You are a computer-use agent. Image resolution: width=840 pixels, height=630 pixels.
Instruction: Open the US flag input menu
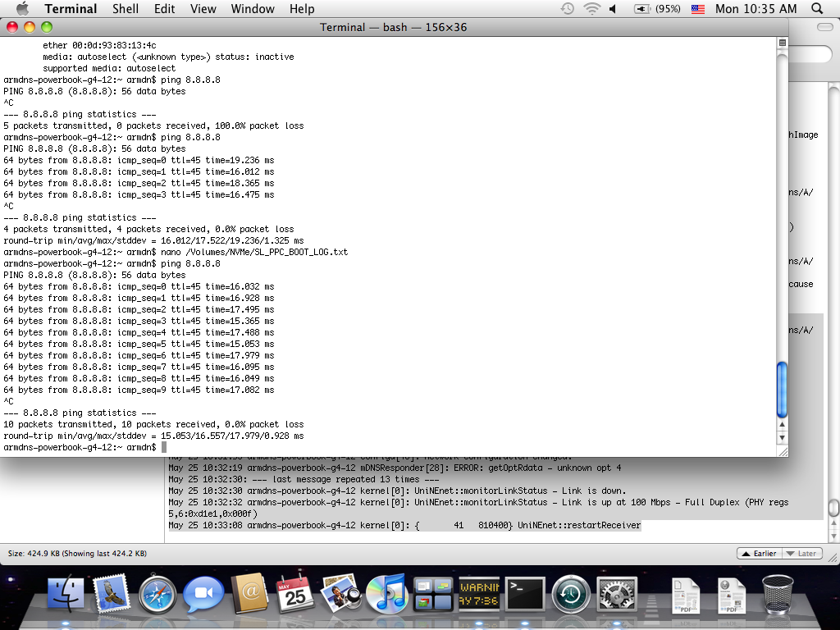(697, 8)
